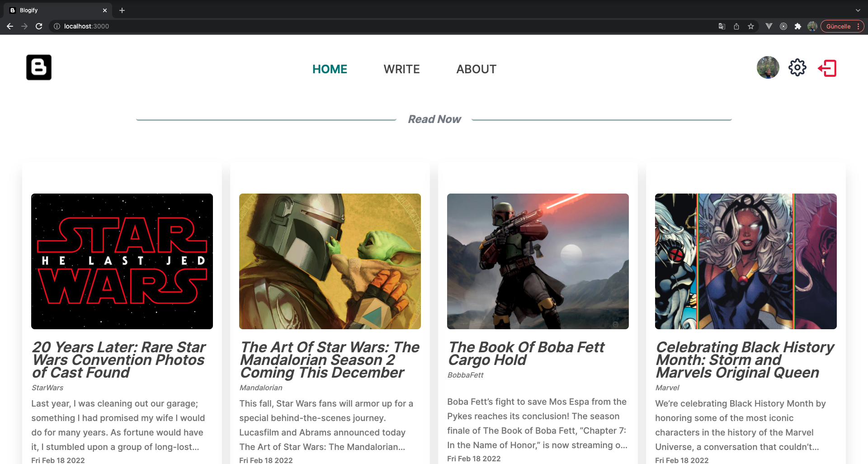Click the Güncelle update button
The image size is (868, 464).
(838, 26)
